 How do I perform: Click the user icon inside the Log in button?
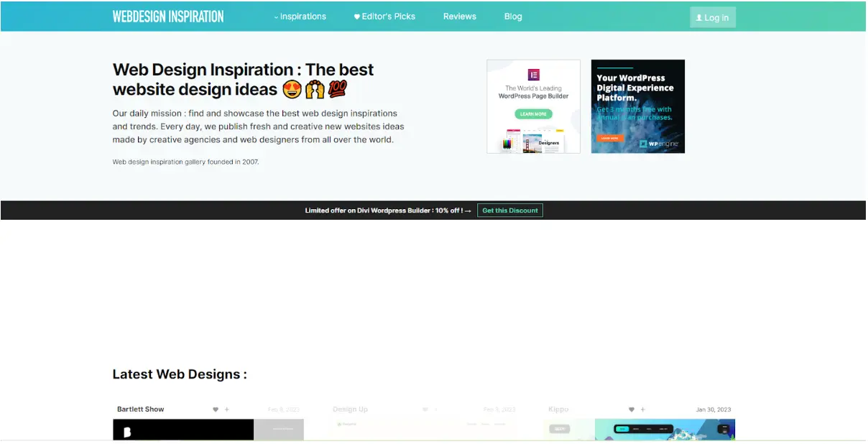pyautogui.click(x=698, y=17)
